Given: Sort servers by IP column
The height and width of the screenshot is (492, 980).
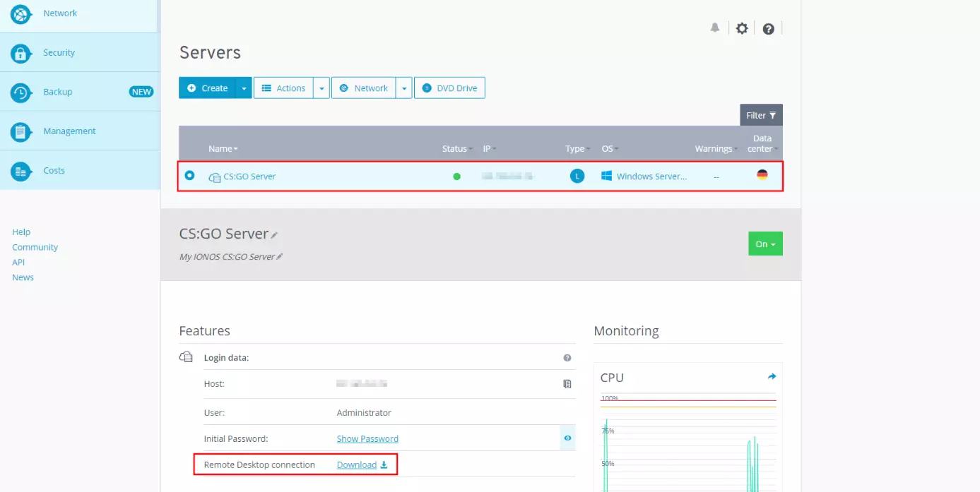Looking at the screenshot, I should pyautogui.click(x=490, y=148).
